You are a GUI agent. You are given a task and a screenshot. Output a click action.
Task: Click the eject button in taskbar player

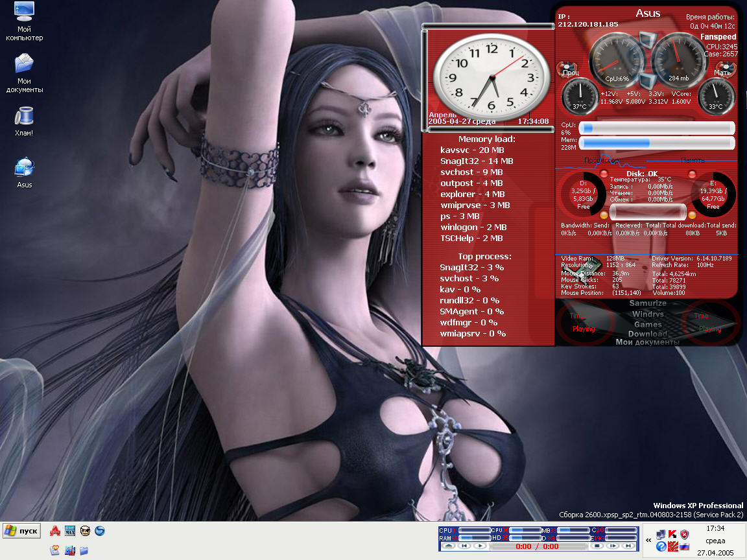coord(448,546)
